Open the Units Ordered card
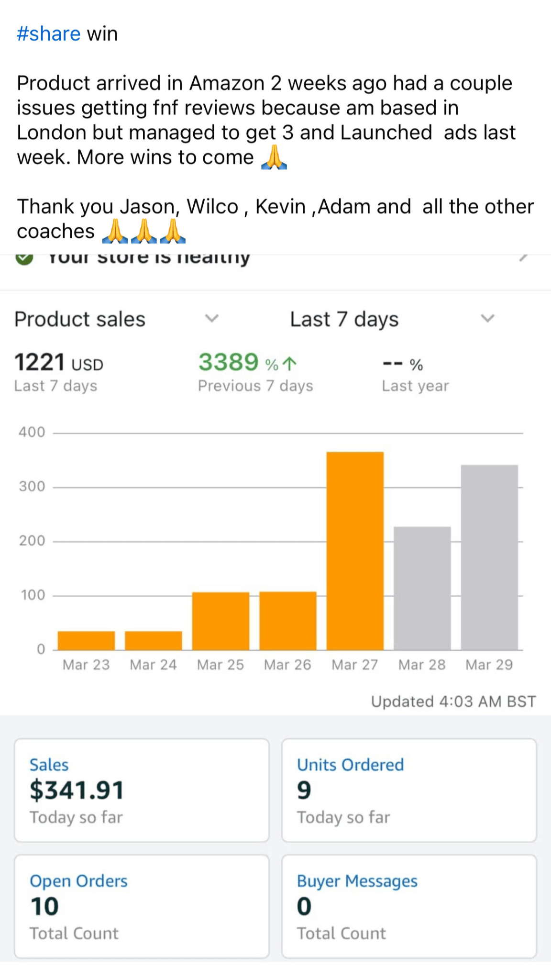 [x=409, y=790]
